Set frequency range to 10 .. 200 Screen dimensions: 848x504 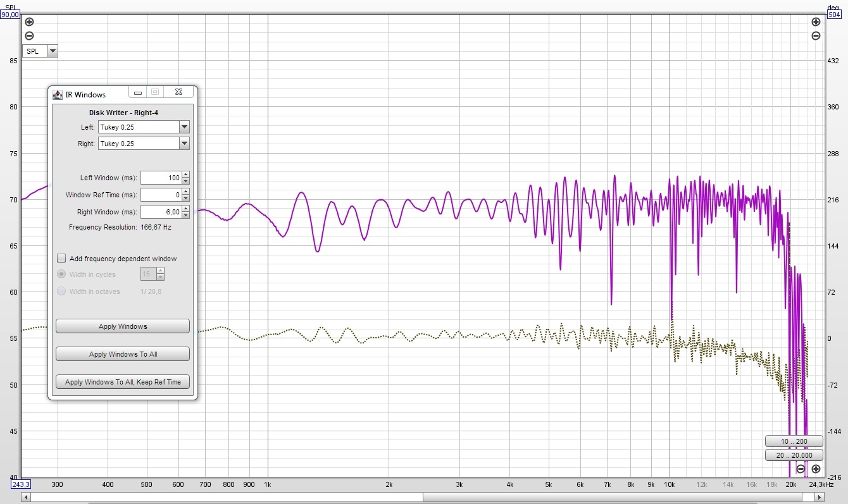[x=794, y=441]
